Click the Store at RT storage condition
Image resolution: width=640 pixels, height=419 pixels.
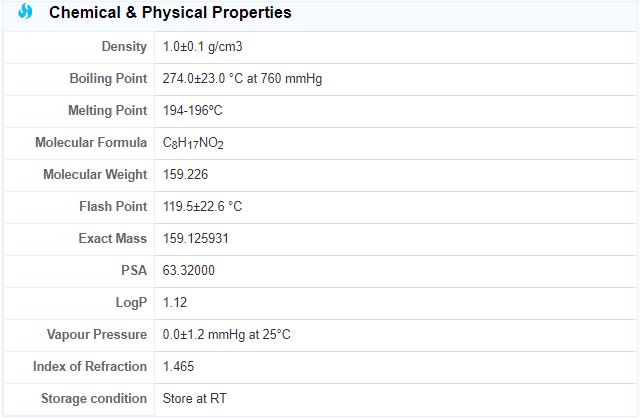[x=194, y=399]
